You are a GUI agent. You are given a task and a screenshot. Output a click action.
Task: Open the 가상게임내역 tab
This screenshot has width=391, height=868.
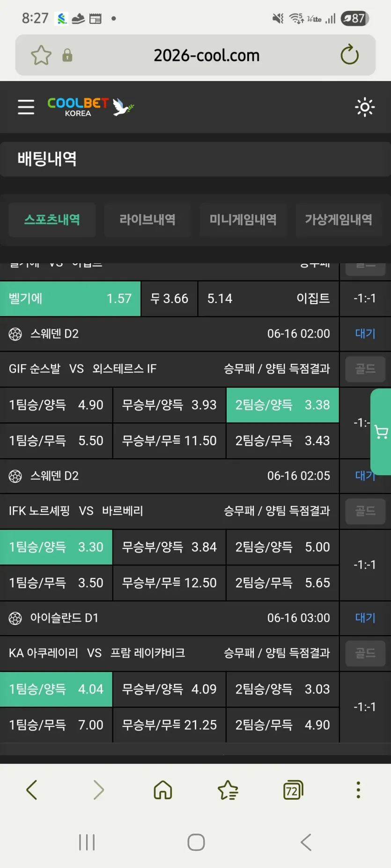[x=339, y=219]
